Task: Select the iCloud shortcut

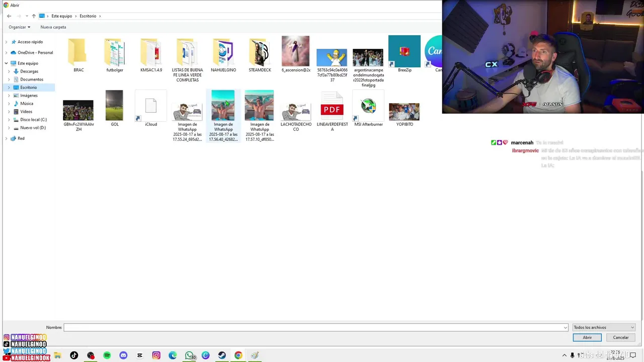Action: tap(151, 109)
